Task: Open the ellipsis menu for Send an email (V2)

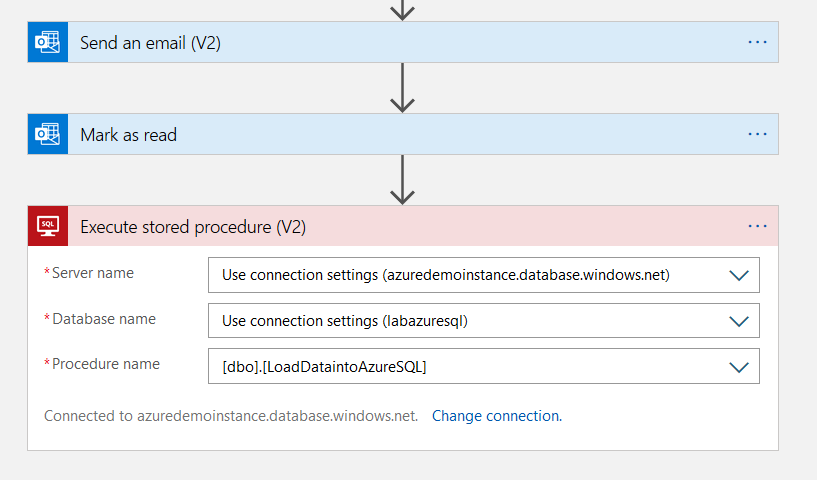Action: pos(757,42)
